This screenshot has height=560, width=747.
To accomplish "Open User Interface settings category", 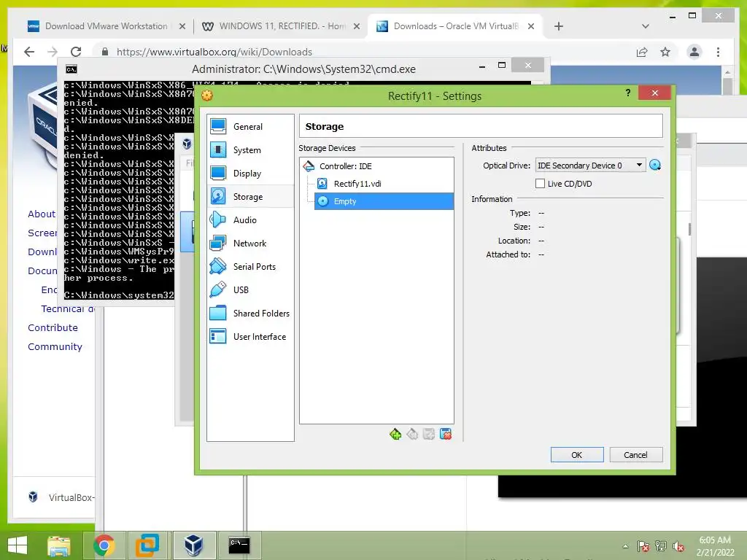I will tap(250, 337).
